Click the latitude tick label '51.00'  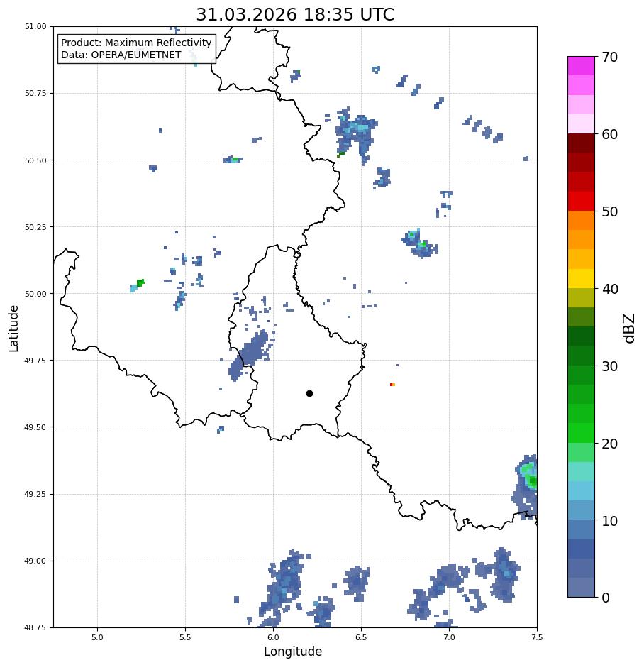[x=35, y=26]
